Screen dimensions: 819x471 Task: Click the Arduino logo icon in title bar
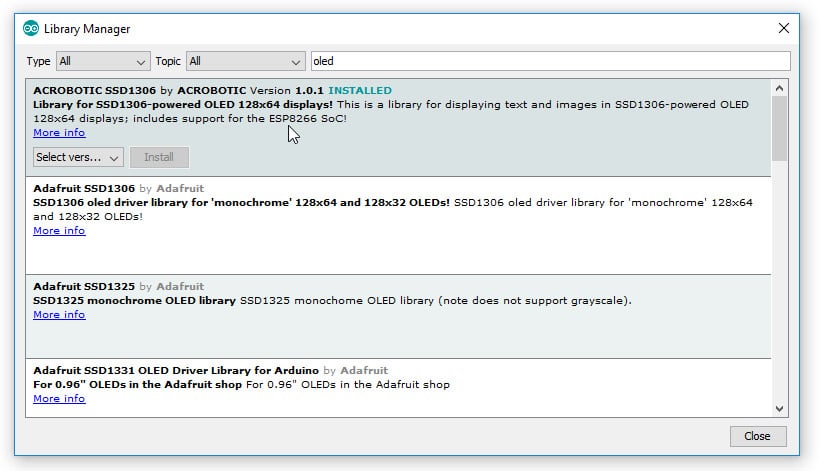pyautogui.click(x=31, y=28)
